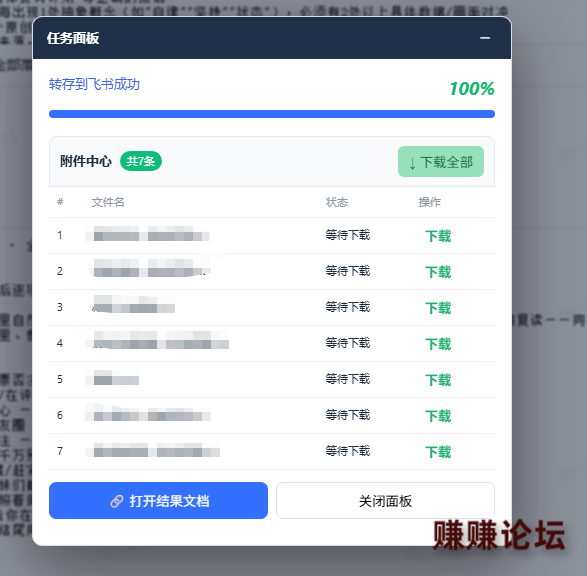
Task: Select the blurred filename in row 2
Action: point(149,268)
